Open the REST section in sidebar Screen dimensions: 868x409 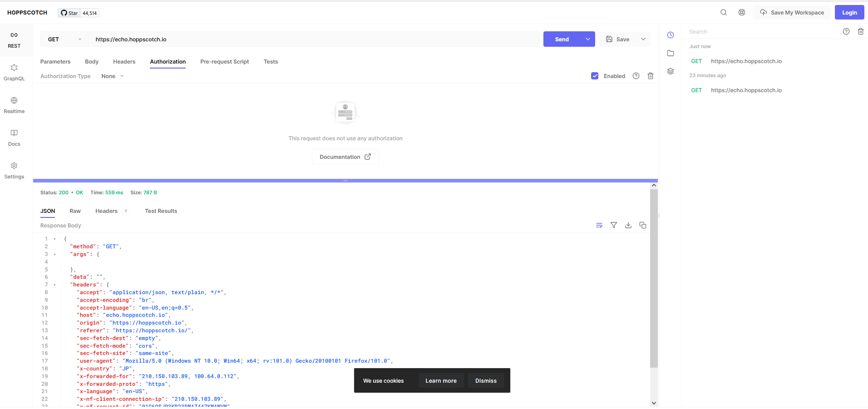14,40
